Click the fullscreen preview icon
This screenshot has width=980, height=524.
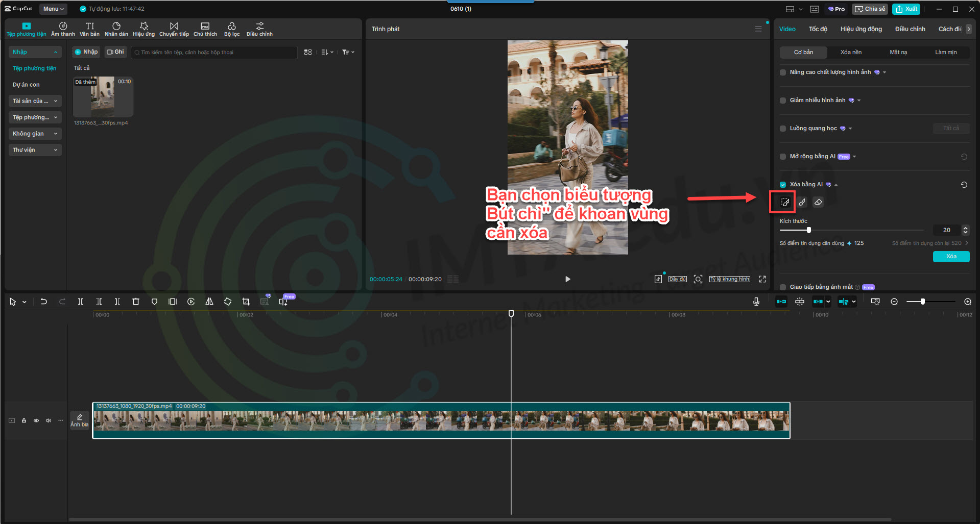pos(762,279)
